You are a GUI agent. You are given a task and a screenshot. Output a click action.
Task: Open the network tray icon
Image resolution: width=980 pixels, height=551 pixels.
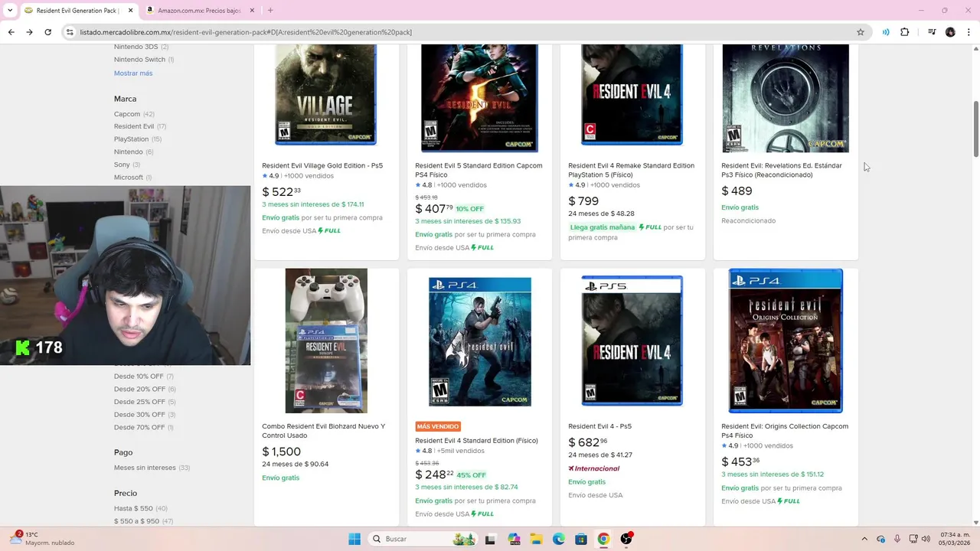pos(913,539)
